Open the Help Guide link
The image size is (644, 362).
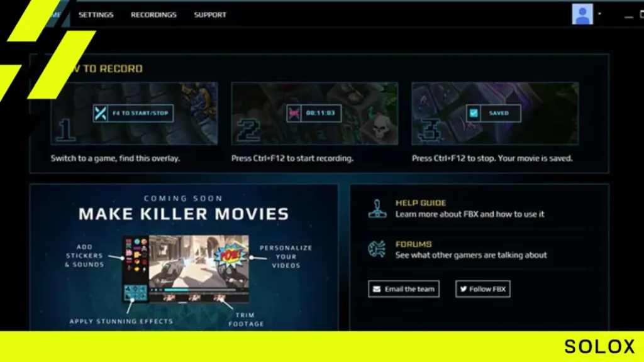point(421,203)
